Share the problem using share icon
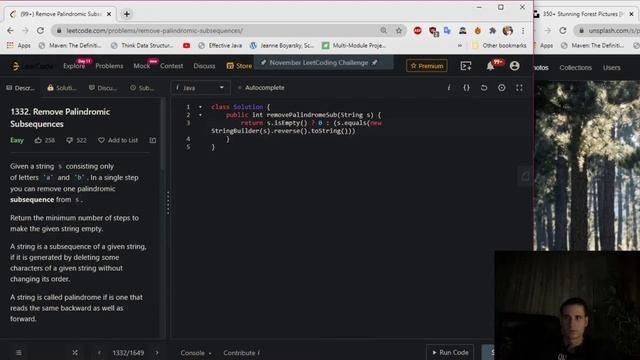Screen dimensions: 640x360 point(153,140)
